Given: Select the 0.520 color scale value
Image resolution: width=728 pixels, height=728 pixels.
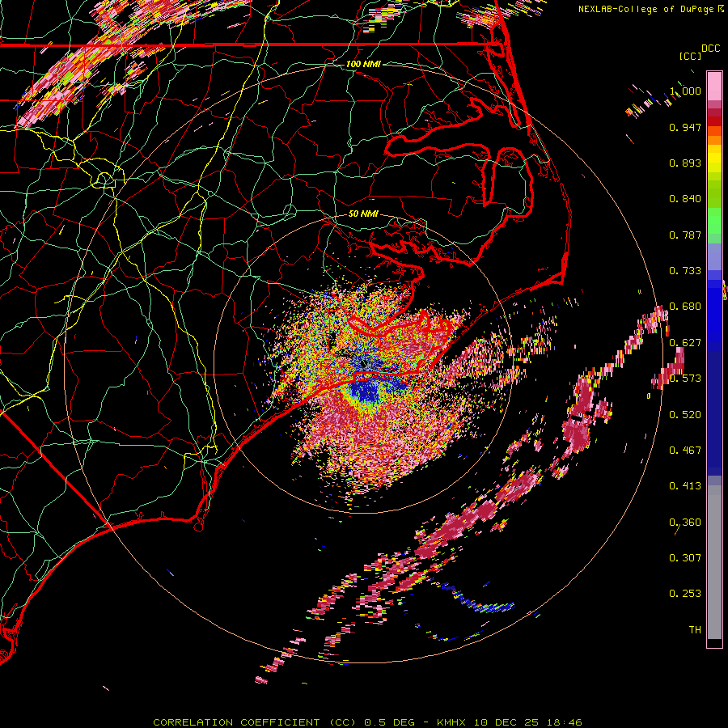Looking at the screenshot, I should click(685, 415).
